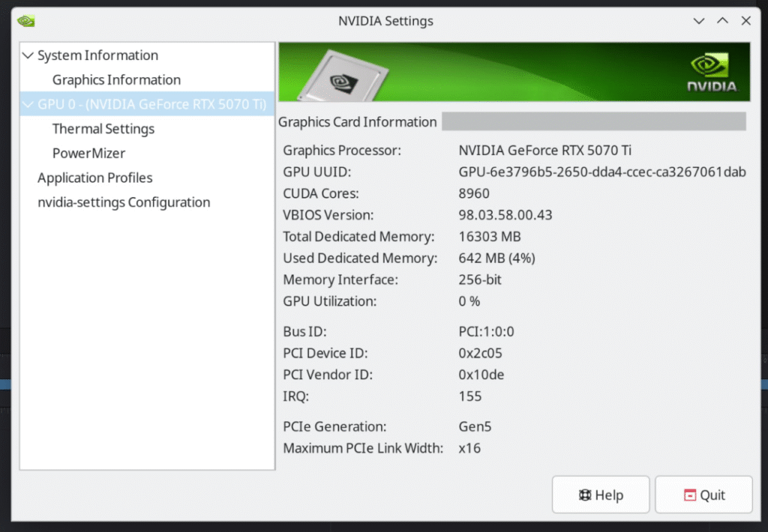Click the 'Graphics Processor:' label
The width and height of the screenshot is (768, 532).
pyautogui.click(x=342, y=151)
